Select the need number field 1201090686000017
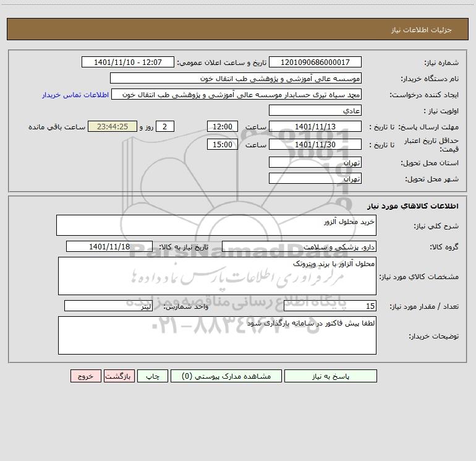Screen dimensions: 476x461 point(315,62)
